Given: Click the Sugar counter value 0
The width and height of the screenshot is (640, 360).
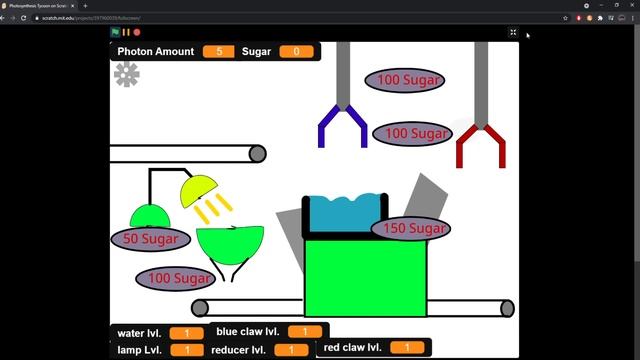Looking at the screenshot, I should tap(296, 51).
